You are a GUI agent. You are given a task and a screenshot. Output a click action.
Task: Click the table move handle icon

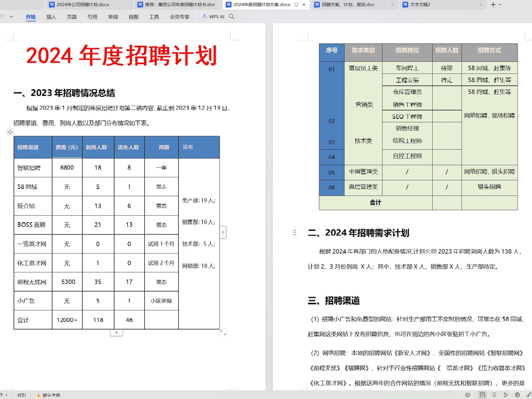pyautogui.click(x=10, y=132)
